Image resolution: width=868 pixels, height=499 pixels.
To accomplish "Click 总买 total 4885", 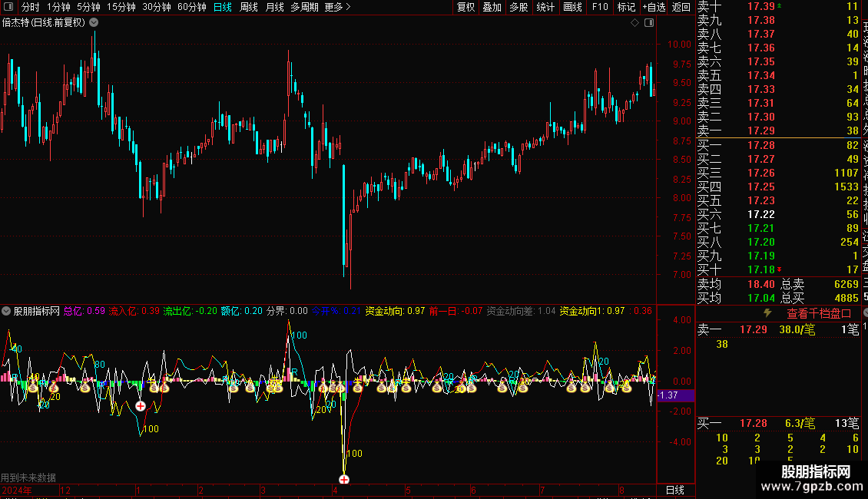I will (846, 298).
